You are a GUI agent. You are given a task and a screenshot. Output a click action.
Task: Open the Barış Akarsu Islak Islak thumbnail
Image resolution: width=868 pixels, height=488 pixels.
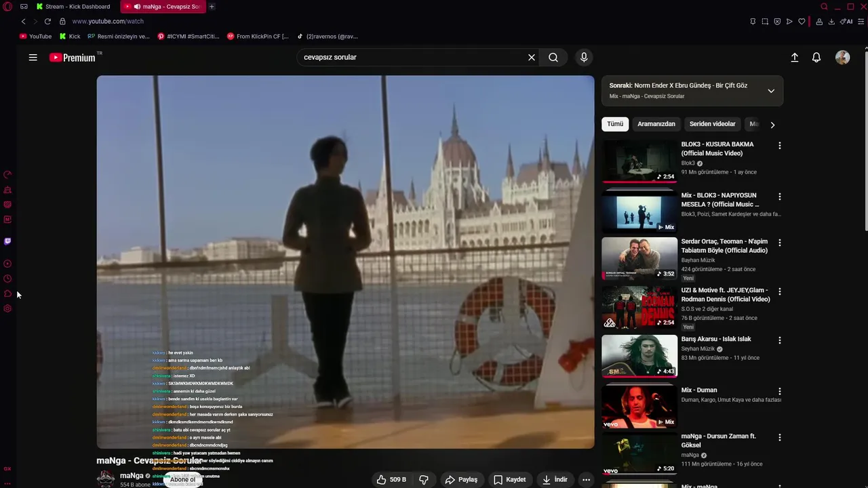(639, 356)
